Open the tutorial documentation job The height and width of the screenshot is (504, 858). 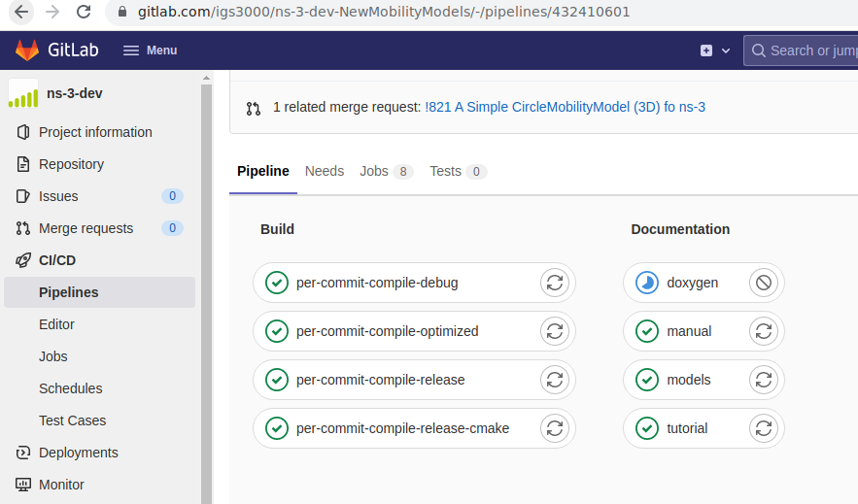687,428
